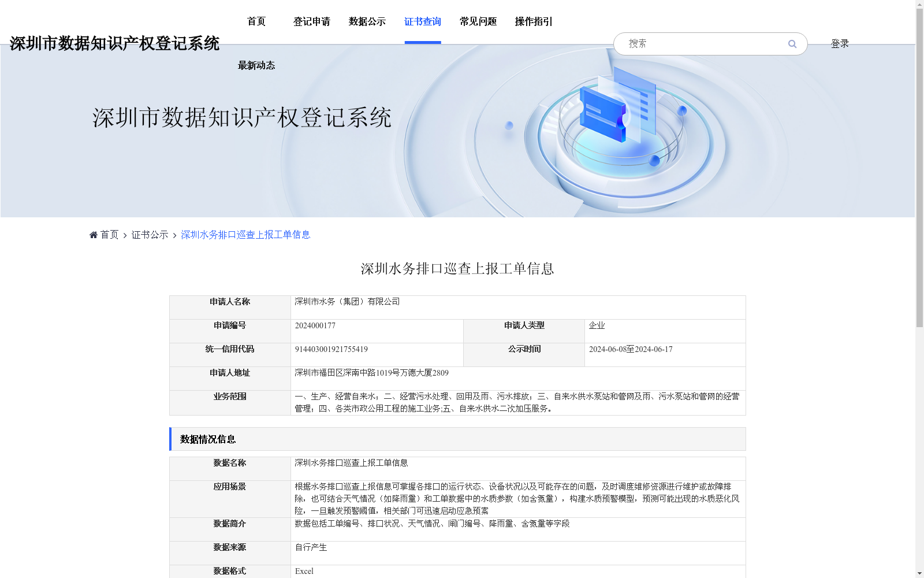Click the 数据格式 label cell
Viewport: 924px width, 578px height.
[230, 572]
